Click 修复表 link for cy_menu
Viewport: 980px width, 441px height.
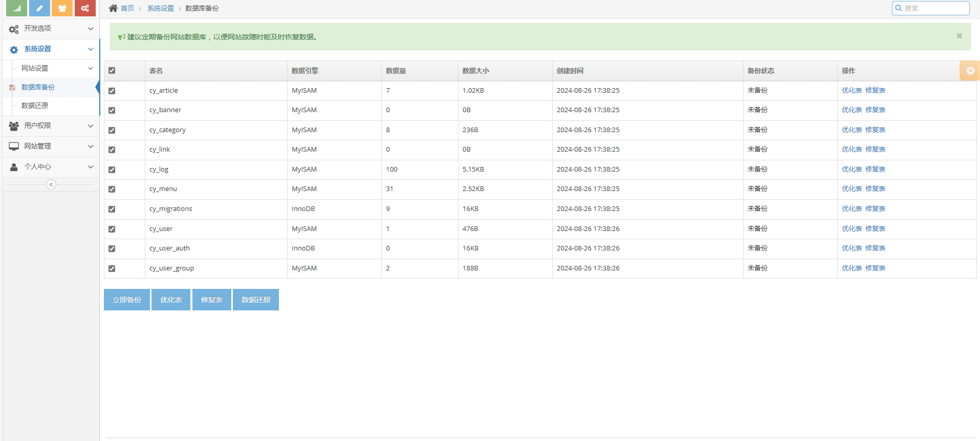point(876,188)
